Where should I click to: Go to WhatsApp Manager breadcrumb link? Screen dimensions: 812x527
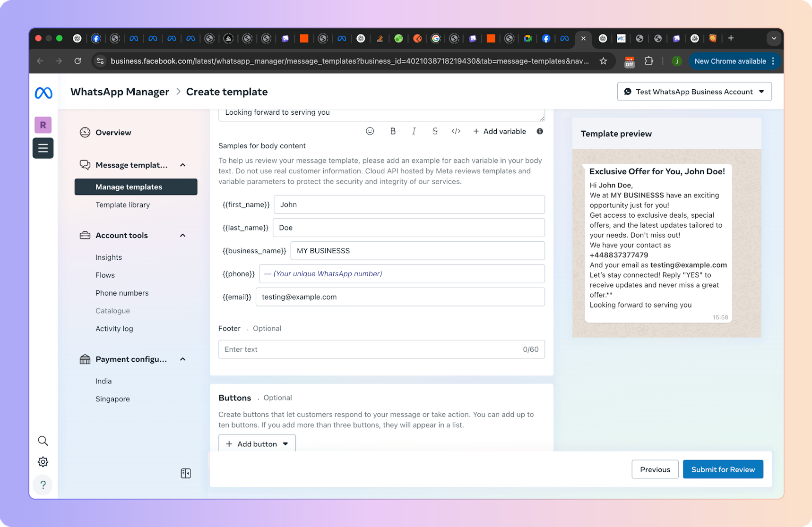[120, 92]
